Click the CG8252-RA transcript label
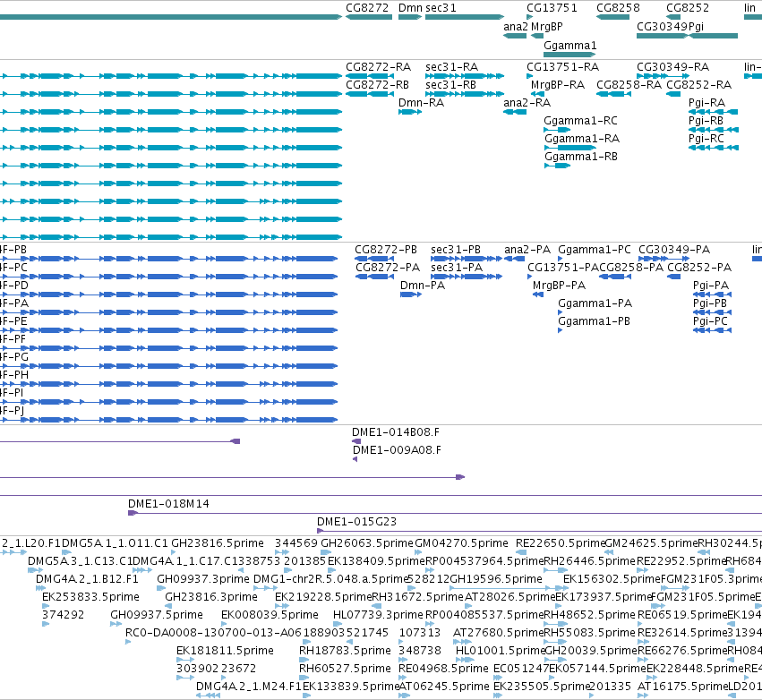The width and height of the screenshot is (762, 700). [698, 84]
